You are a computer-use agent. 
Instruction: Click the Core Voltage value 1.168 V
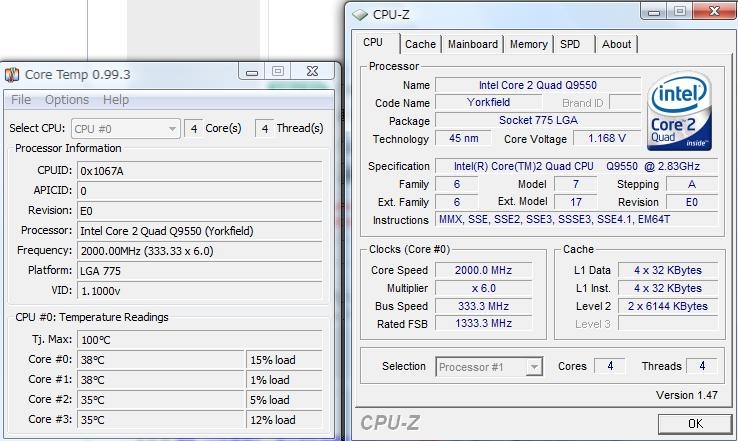[607, 138]
